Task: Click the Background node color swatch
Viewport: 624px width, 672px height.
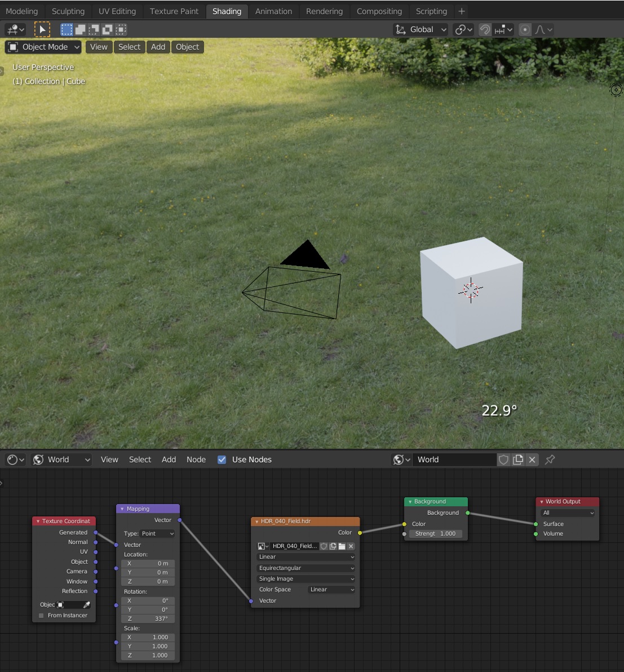Action: click(x=418, y=524)
